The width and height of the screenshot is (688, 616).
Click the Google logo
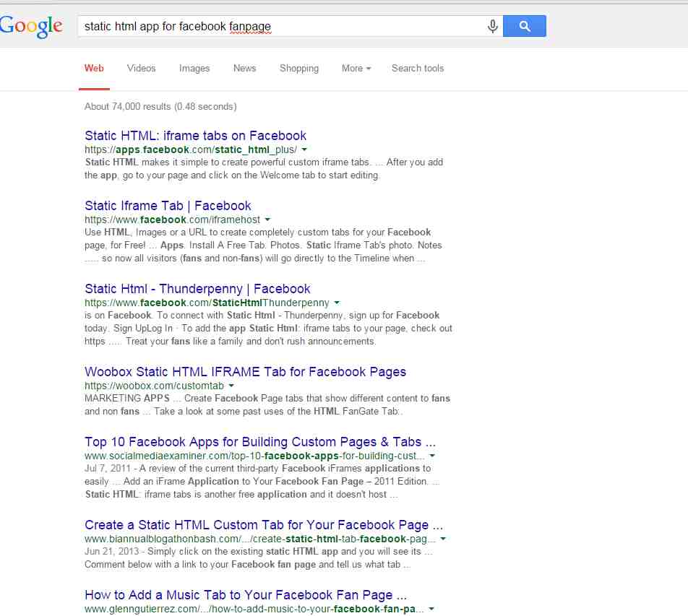(30, 26)
